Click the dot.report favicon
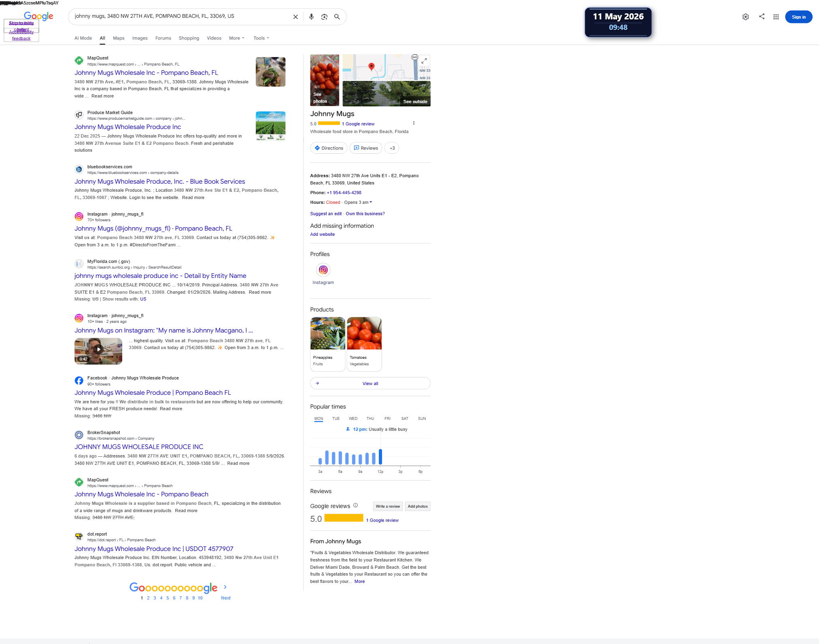This screenshot has width=824, height=644. pyautogui.click(x=79, y=537)
